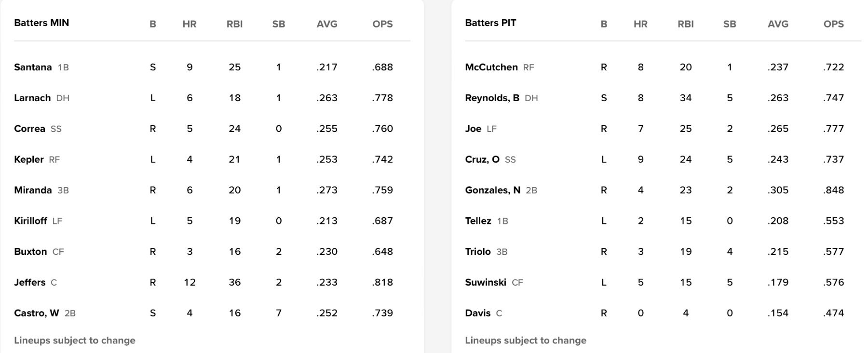Click Cruz, O SS player name
Screen dimensions: 868x353
point(482,160)
